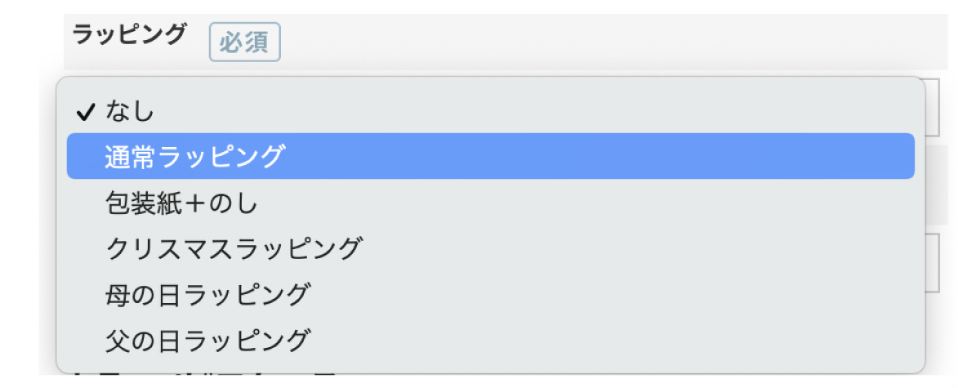Set wrapping to Mother's Day 母の日ラッピング
Screen dimensions: 980x388
208,292
